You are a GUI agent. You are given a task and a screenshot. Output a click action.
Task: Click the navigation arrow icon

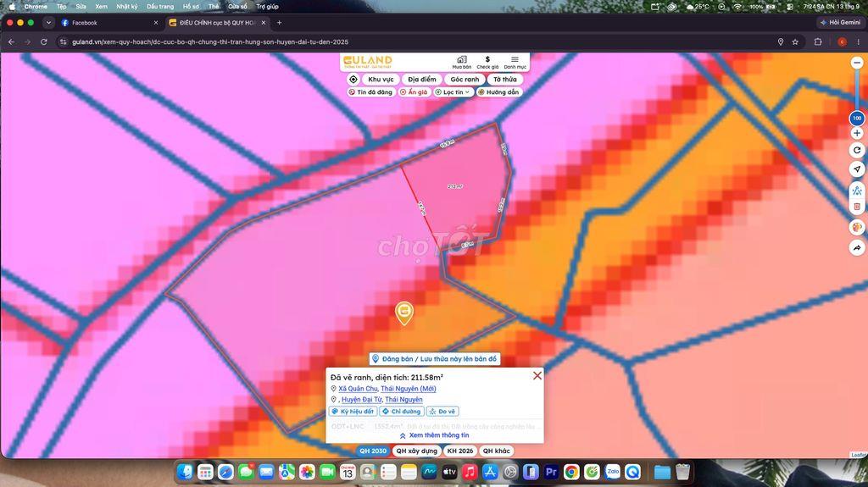click(x=857, y=169)
